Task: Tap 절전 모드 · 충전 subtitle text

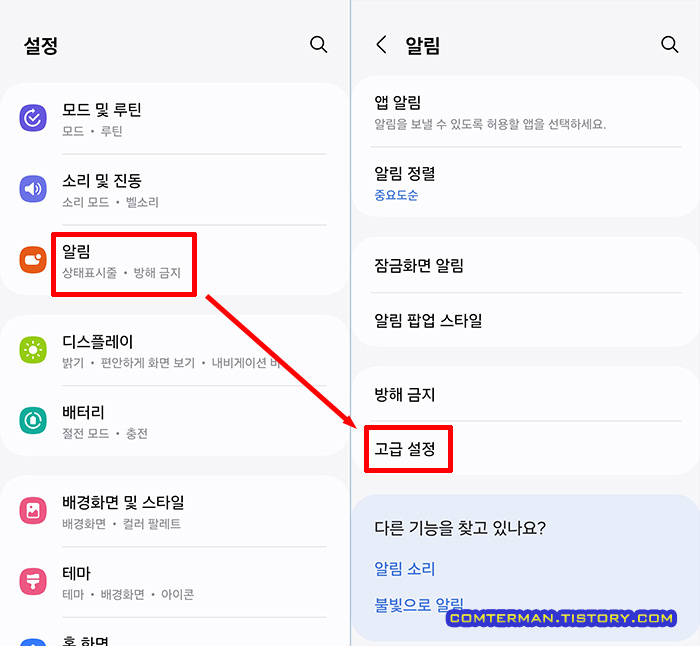Action: (x=105, y=433)
